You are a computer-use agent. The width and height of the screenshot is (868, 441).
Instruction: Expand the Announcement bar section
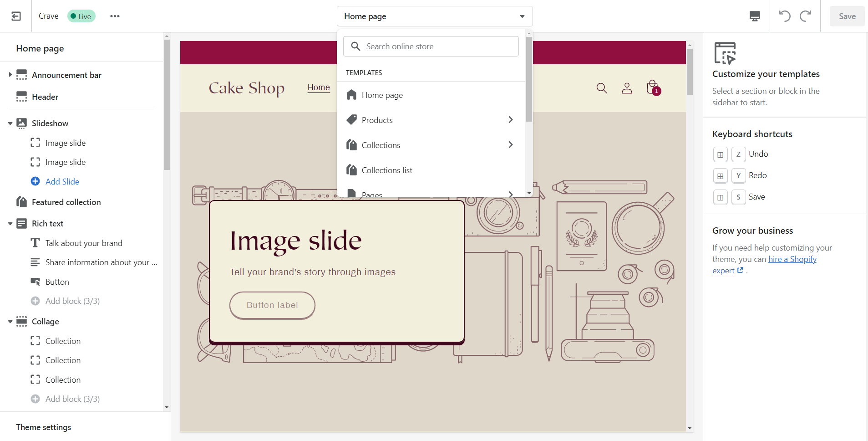(x=10, y=75)
